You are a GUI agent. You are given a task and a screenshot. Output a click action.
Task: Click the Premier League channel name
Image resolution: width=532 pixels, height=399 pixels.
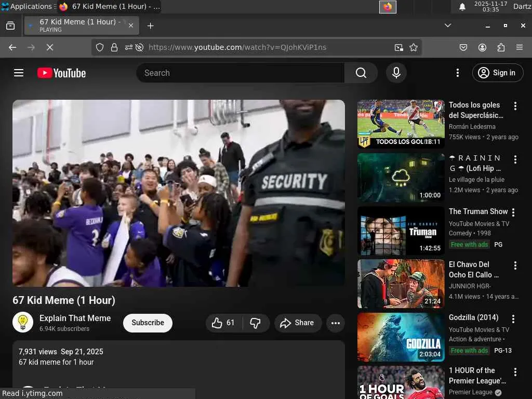tap(470, 392)
